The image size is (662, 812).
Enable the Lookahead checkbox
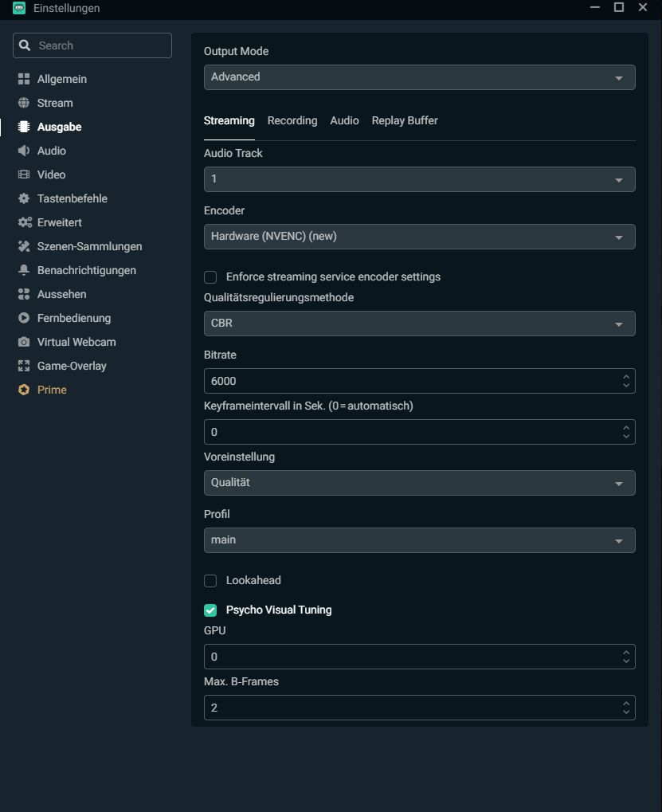(x=210, y=581)
